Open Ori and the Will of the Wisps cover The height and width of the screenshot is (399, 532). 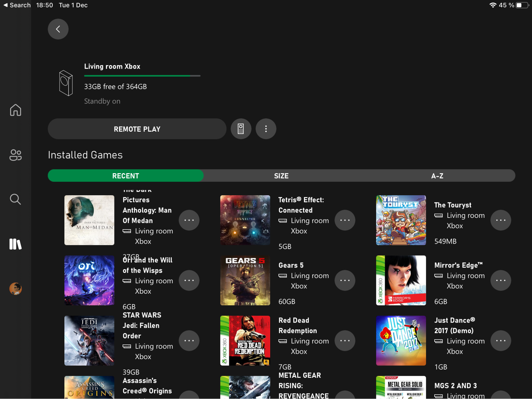89,280
